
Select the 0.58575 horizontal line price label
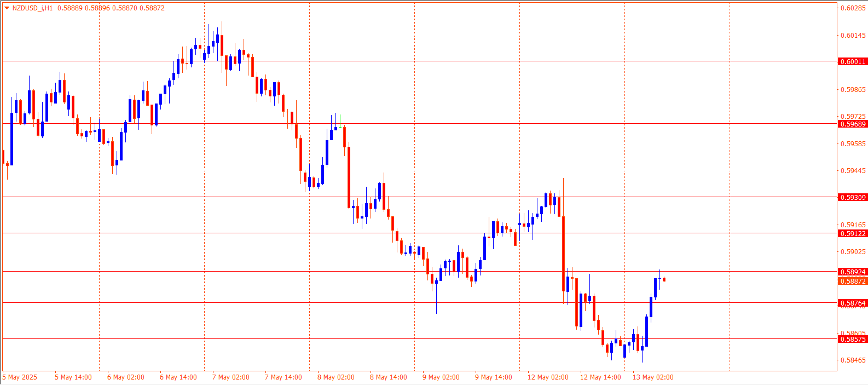point(853,340)
